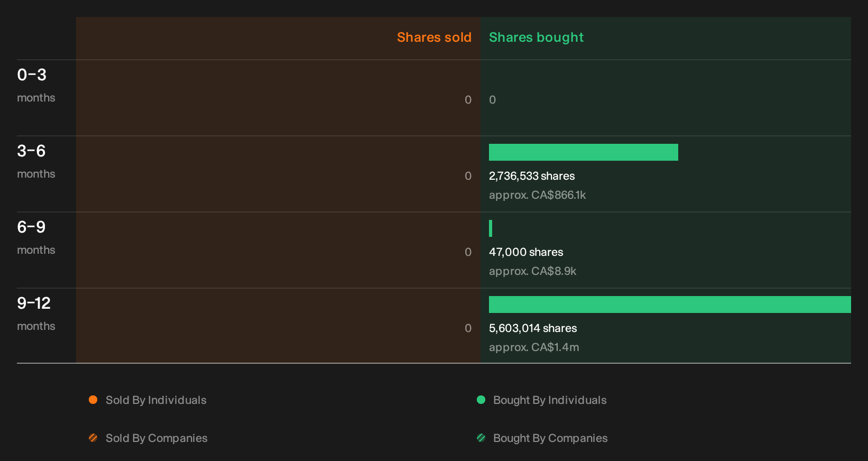The height and width of the screenshot is (461, 868).
Task: Click the shares sold 0 in 6-9 months
Action: point(468,252)
